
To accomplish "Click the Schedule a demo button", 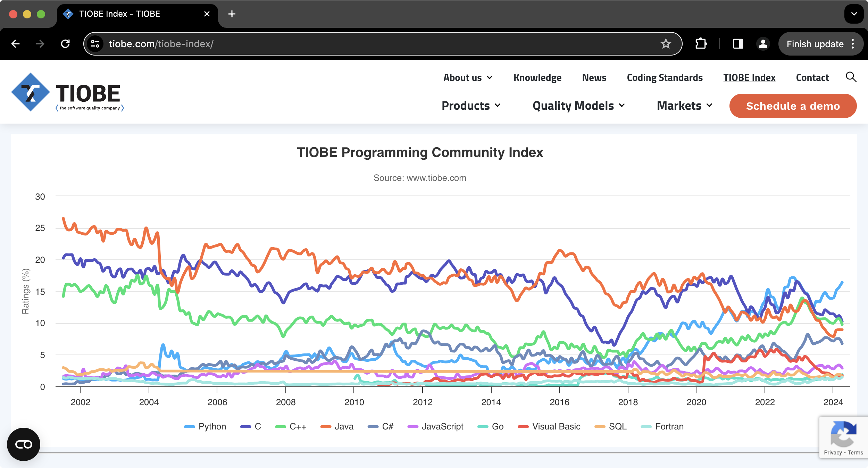I will 793,106.
